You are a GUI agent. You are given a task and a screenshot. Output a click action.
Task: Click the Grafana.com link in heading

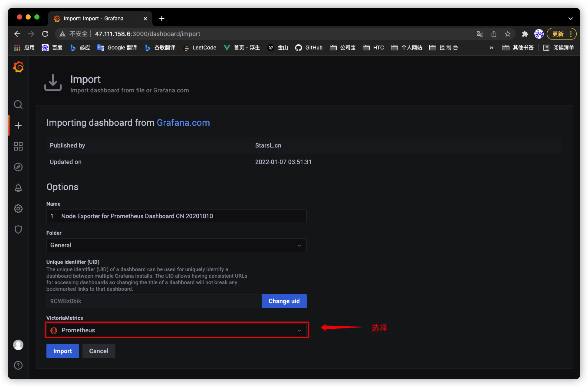point(183,123)
